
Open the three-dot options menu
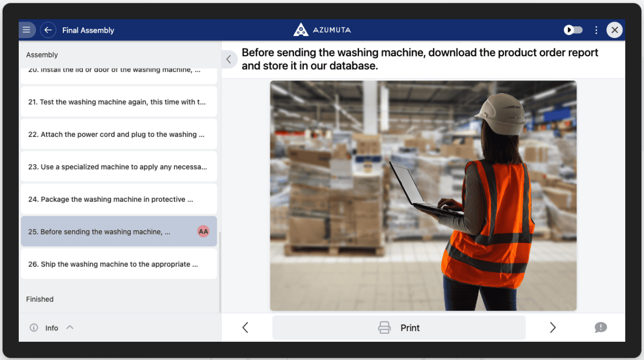click(x=596, y=30)
